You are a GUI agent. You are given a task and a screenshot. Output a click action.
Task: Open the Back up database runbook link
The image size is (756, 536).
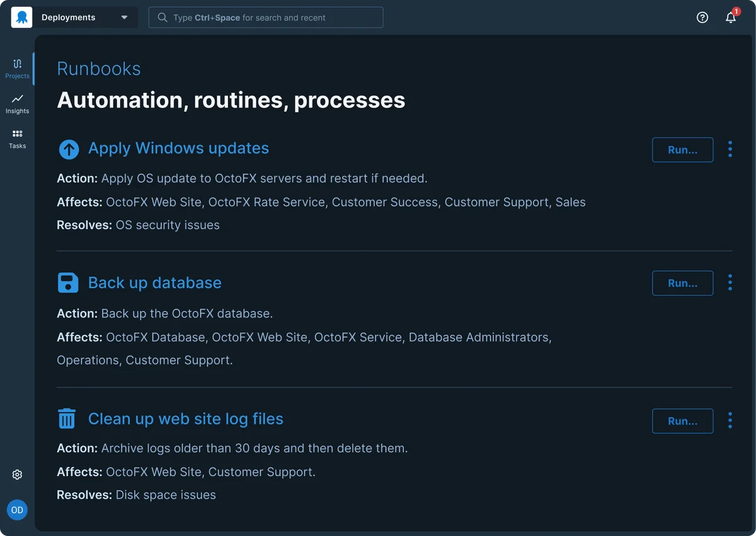click(155, 283)
